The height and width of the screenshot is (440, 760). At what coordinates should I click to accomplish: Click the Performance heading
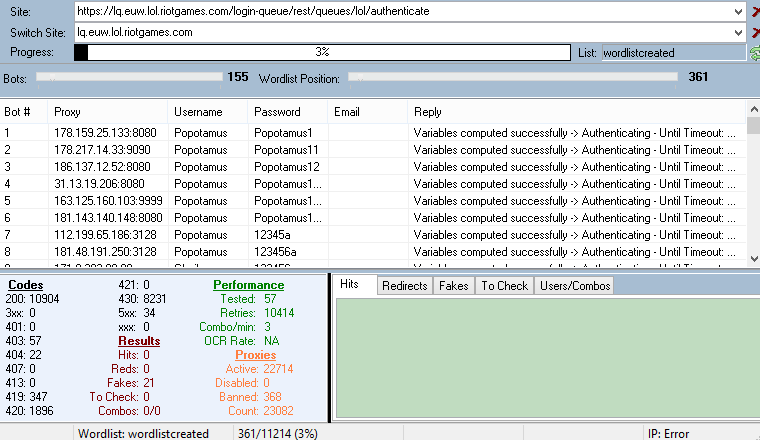[x=249, y=285]
